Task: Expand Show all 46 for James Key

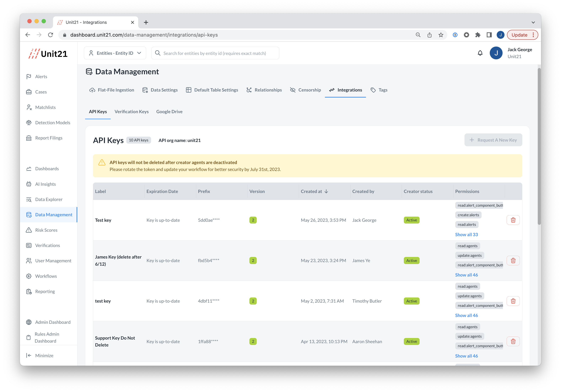Action: click(x=466, y=275)
